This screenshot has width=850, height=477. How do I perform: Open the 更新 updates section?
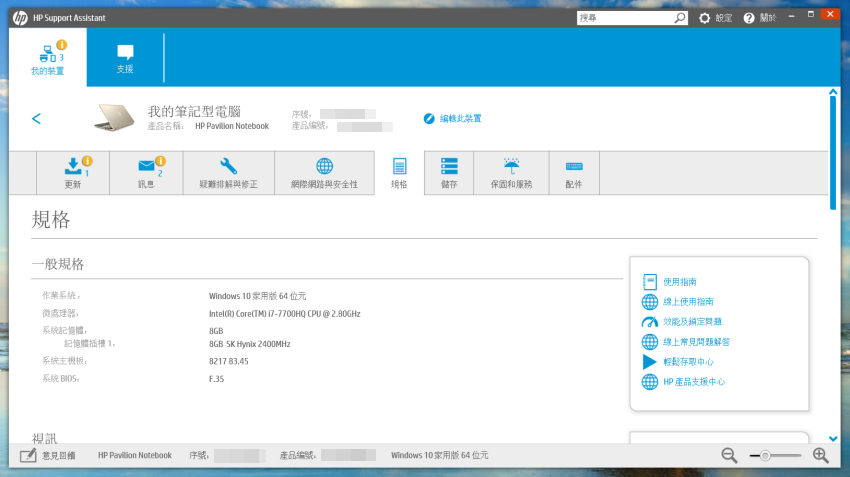click(73, 173)
